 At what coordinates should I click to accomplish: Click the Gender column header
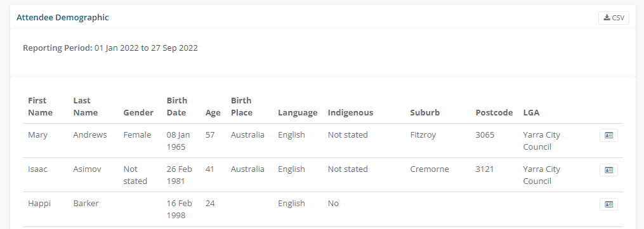[x=138, y=113]
